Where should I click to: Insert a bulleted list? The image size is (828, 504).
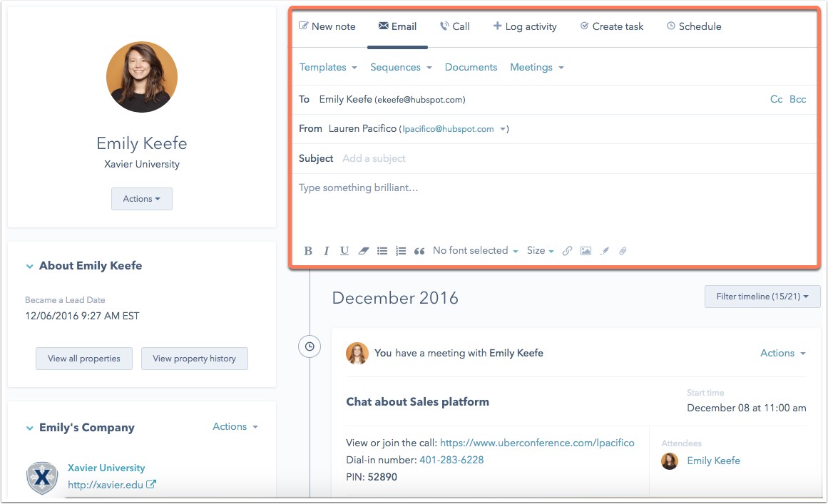coord(382,251)
